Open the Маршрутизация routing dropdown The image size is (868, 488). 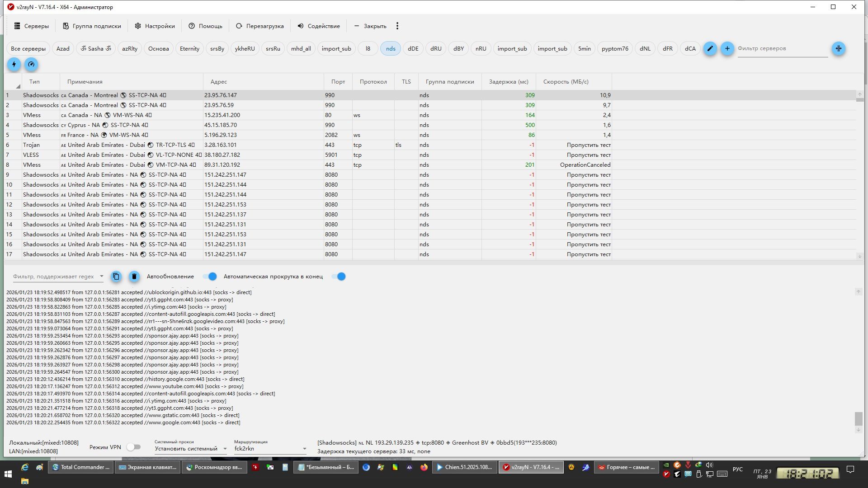[x=270, y=449]
